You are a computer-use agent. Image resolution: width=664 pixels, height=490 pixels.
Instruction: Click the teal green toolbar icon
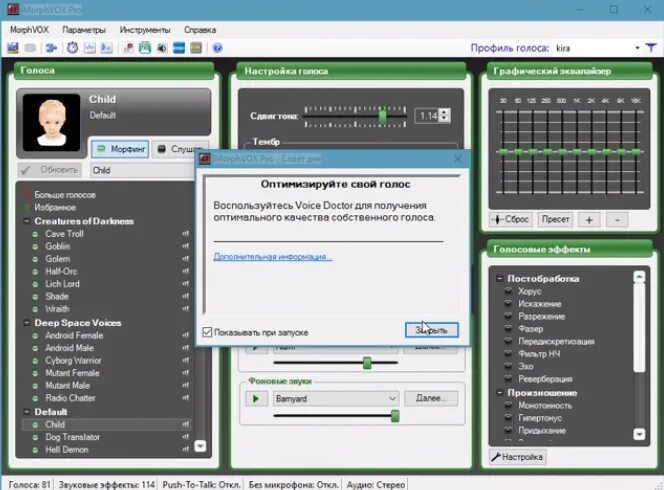click(x=145, y=48)
